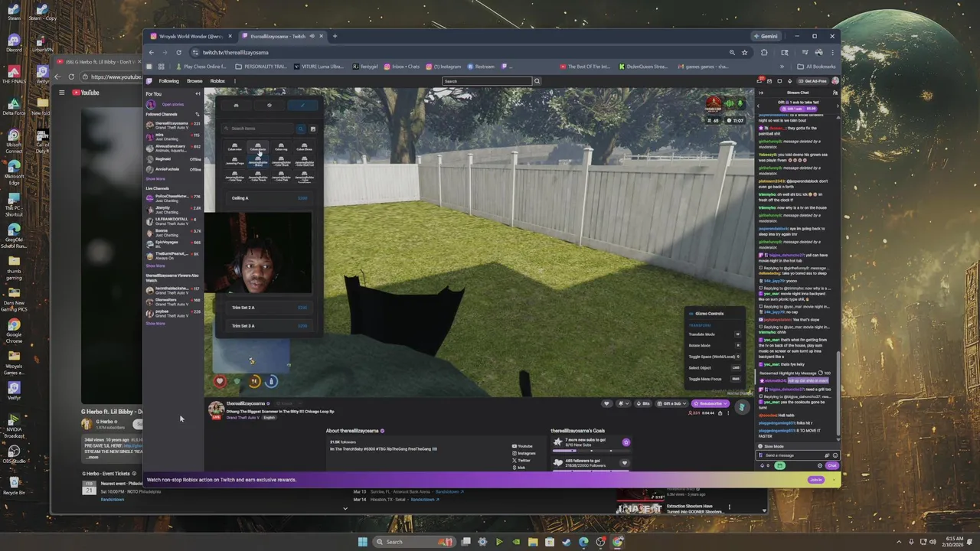Viewport: 980px width, 551px height.
Task: Open thereallilzayosama channel in sidebar
Action: click(173, 124)
